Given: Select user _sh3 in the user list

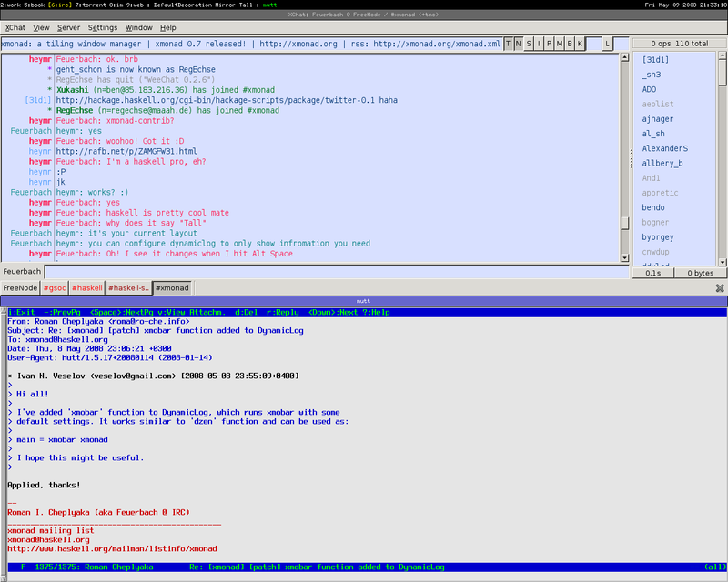Looking at the screenshot, I should (652, 75).
